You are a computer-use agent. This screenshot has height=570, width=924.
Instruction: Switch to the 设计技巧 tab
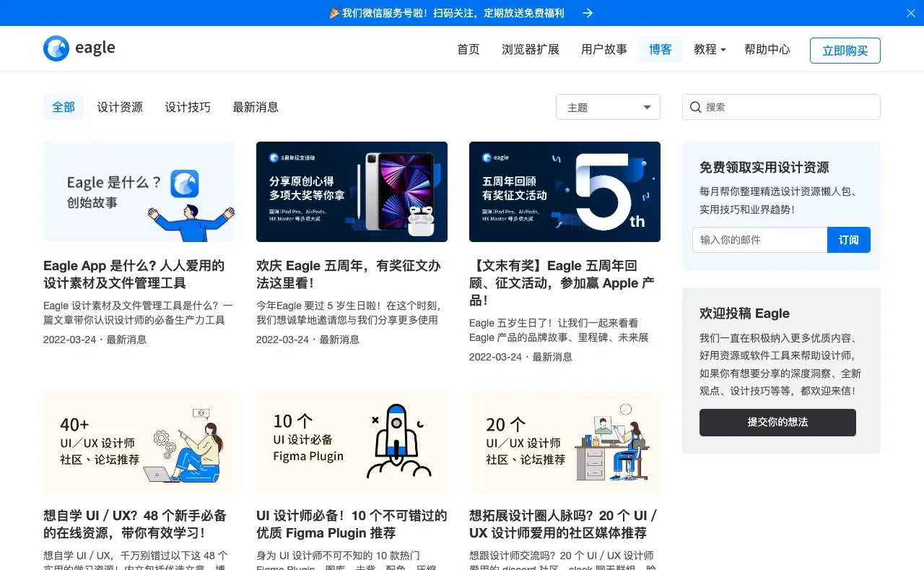pyautogui.click(x=188, y=107)
